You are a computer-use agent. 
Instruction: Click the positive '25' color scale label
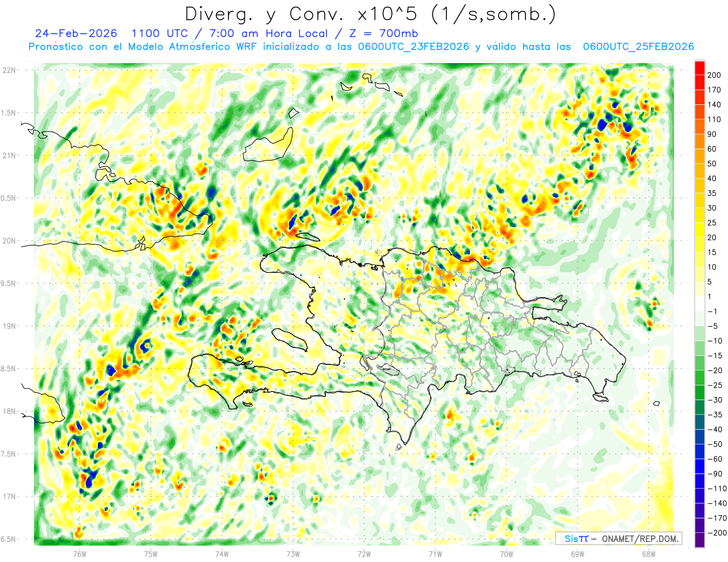[712, 222]
